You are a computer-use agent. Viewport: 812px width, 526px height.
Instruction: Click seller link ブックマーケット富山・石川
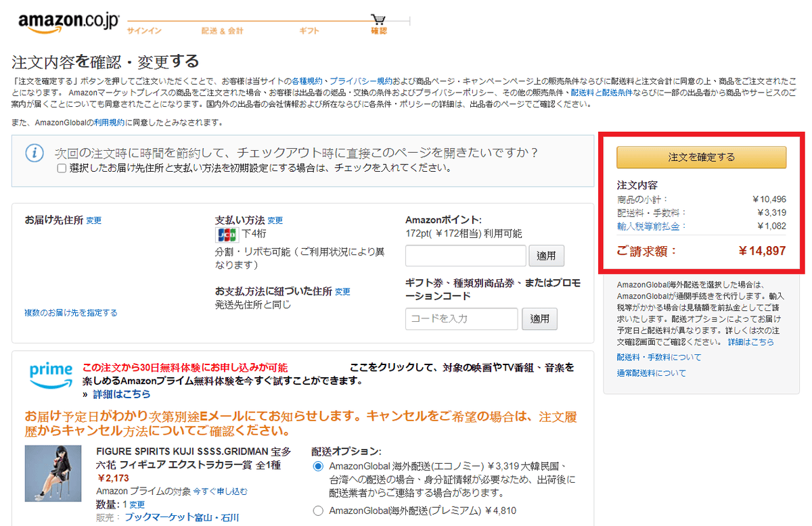pos(181,517)
